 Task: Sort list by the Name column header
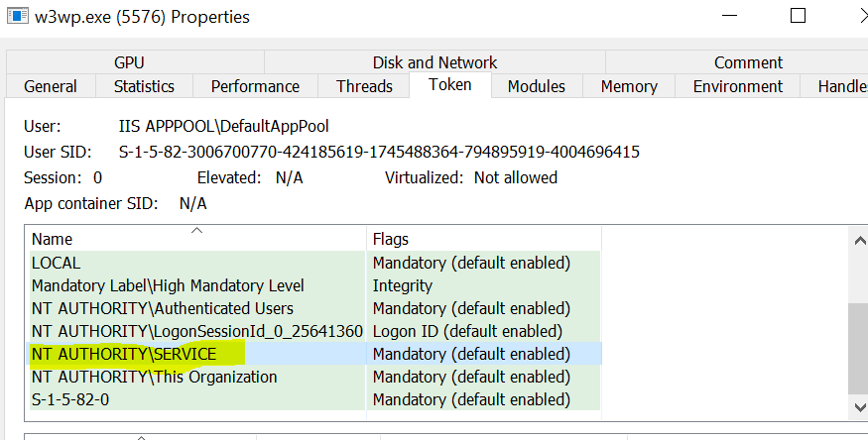[x=196, y=239]
